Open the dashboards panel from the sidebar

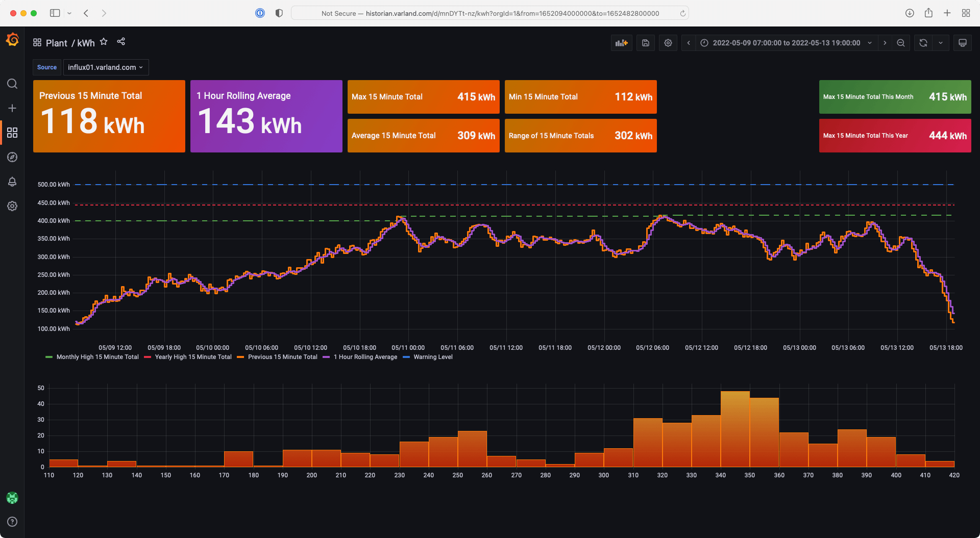(12, 133)
